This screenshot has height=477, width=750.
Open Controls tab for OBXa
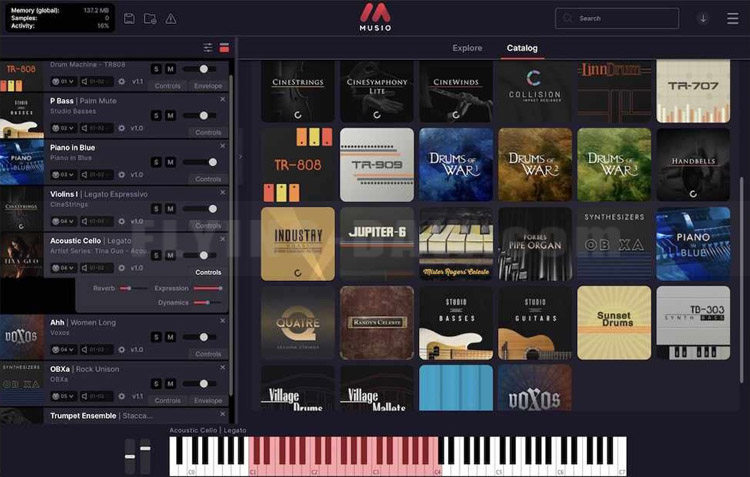(x=167, y=400)
